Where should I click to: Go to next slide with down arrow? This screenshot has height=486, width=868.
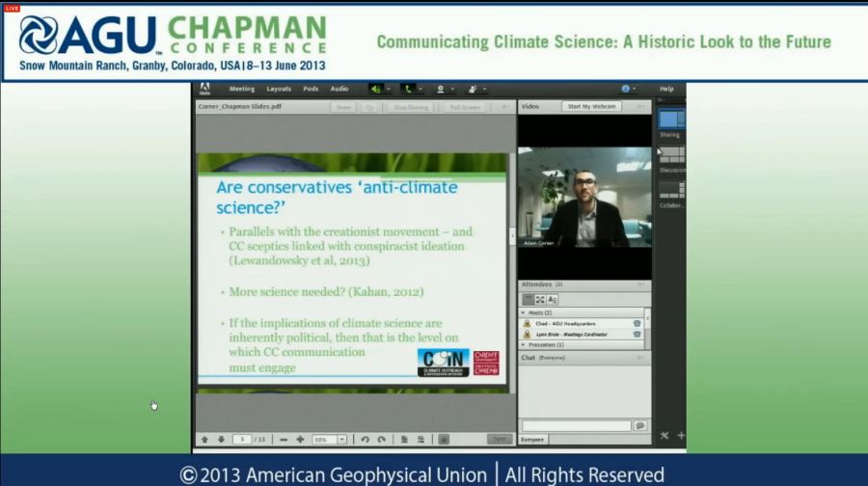point(221,440)
